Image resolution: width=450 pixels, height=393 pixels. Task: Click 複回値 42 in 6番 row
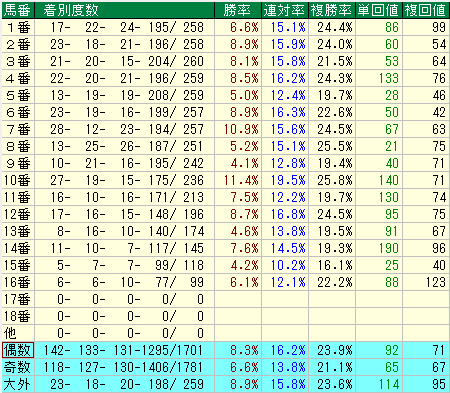[x=439, y=112]
